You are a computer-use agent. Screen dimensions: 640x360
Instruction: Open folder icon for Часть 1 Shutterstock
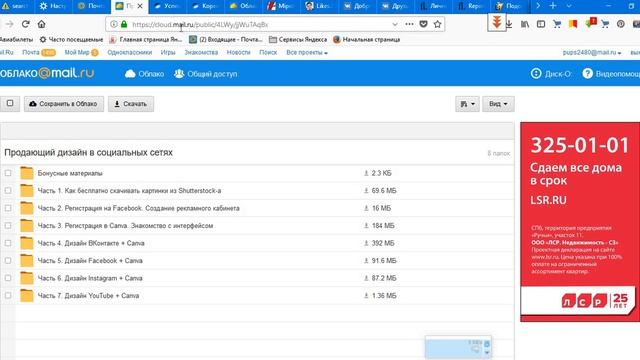(x=27, y=191)
